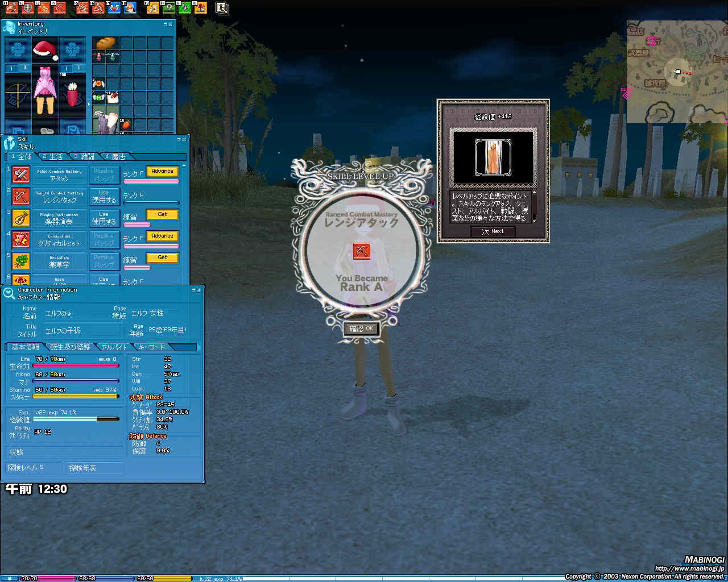Viewport: 728px width, 582px height.
Task: Collapse equipment pane with inventory arrow
Action: click(x=88, y=105)
